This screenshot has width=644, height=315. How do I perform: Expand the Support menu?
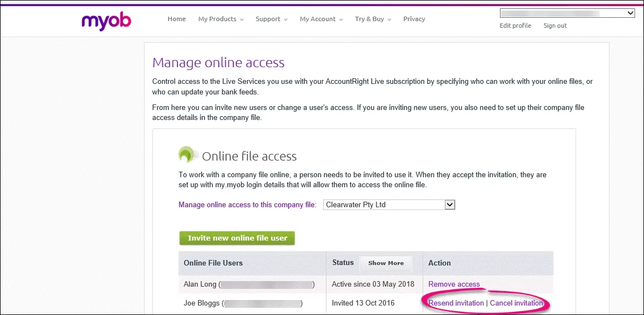[271, 19]
